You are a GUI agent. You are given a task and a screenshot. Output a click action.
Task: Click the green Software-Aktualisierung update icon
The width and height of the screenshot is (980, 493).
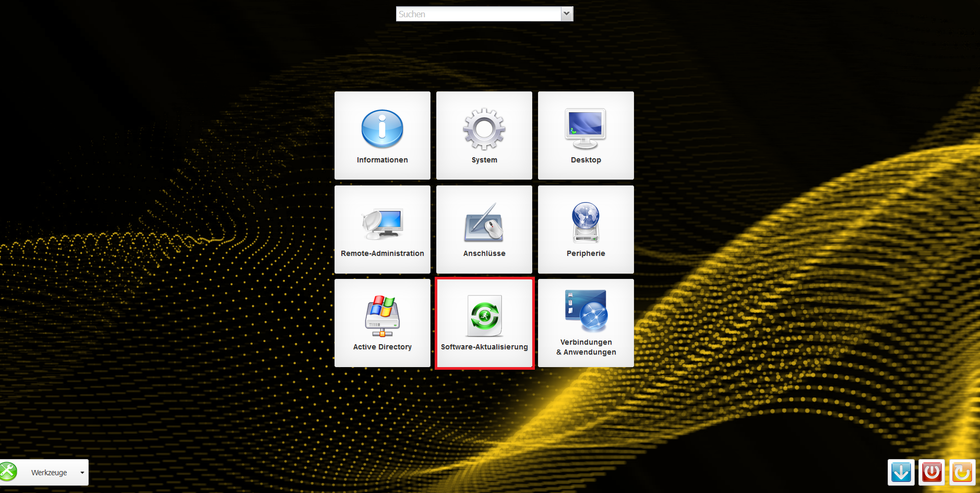click(484, 316)
